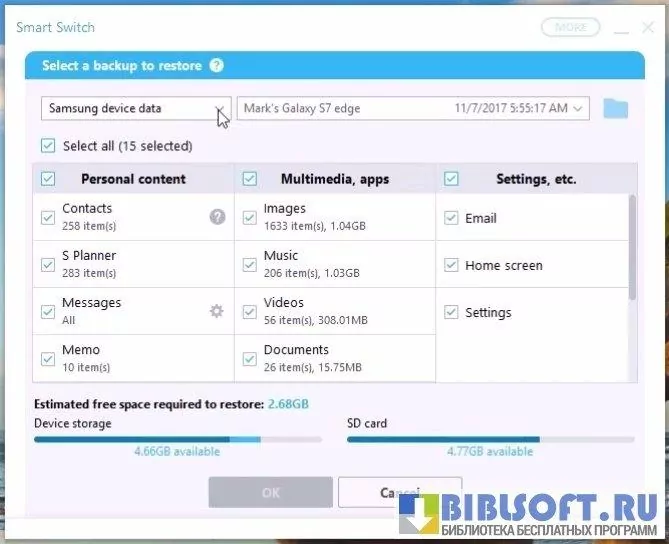This screenshot has width=669, height=544.
Task: Uncheck the S Planner checkbox
Action: tap(48, 264)
